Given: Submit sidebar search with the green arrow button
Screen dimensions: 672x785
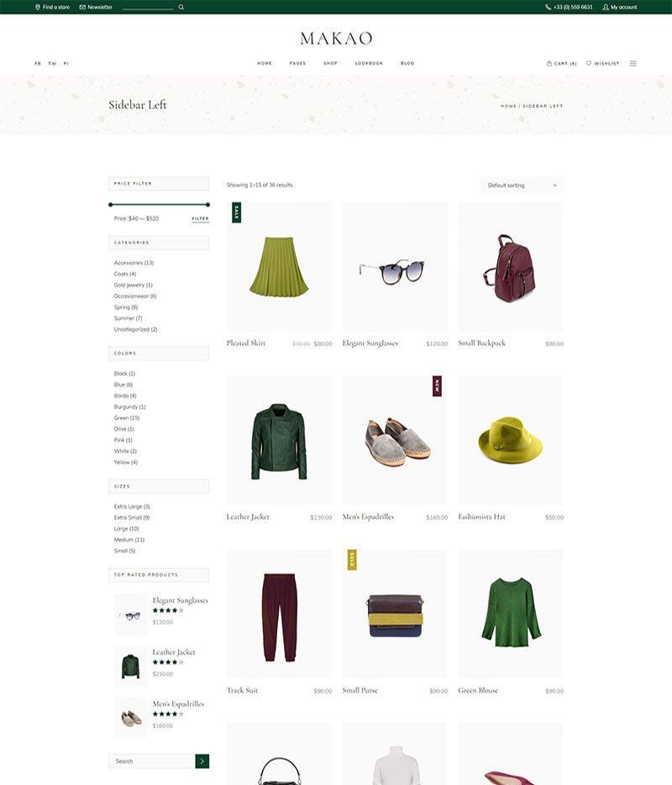Looking at the screenshot, I should [x=202, y=761].
